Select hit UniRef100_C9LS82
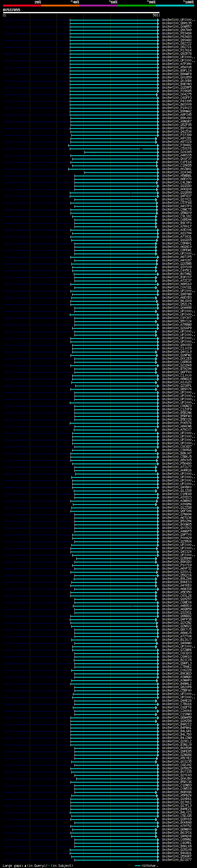Screen dimensions: 197x868 point(176,216)
